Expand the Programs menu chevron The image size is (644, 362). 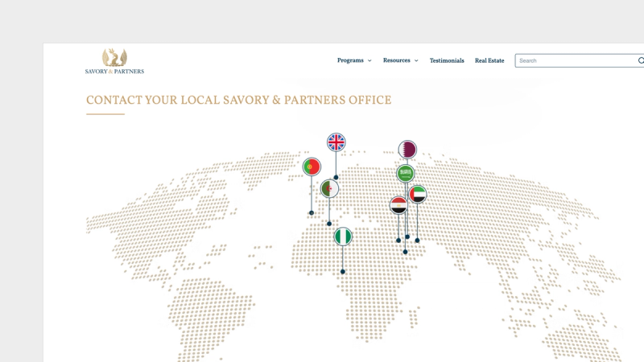pyautogui.click(x=369, y=61)
